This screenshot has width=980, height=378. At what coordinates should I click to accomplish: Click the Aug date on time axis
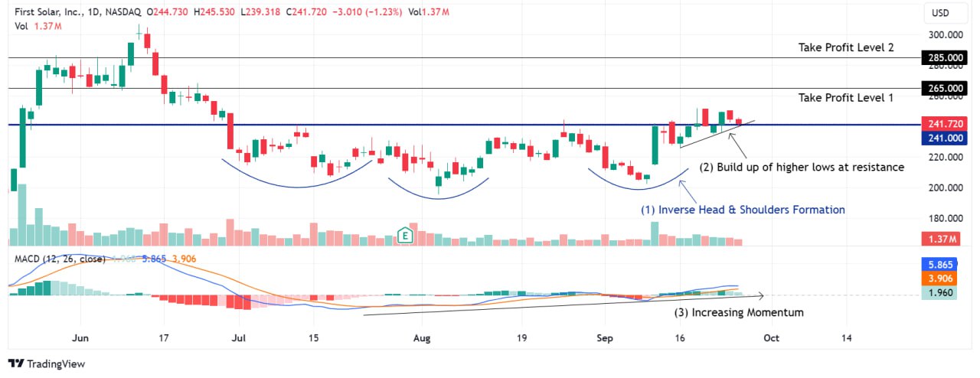click(421, 337)
